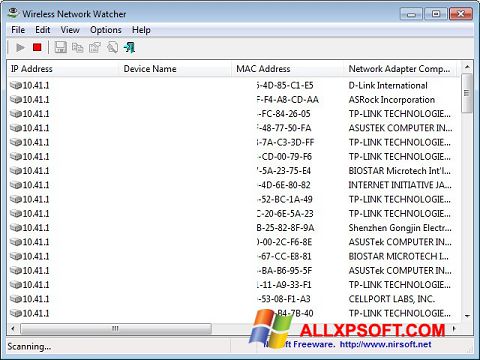Image resolution: width=480 pixels, height=360 pixels.
Task: Sort by the IP Address column header
Action: (x=63, y=69)
